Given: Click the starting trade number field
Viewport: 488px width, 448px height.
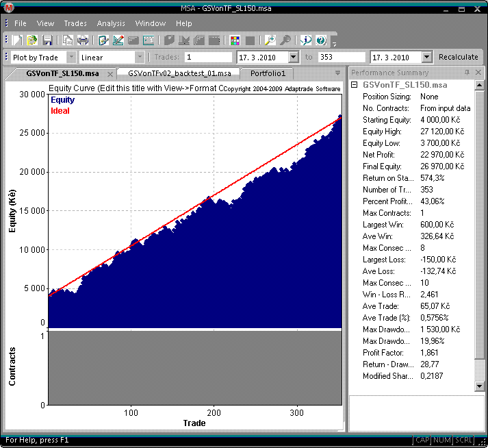Looking at the screenshot, I should pos(207,58).
